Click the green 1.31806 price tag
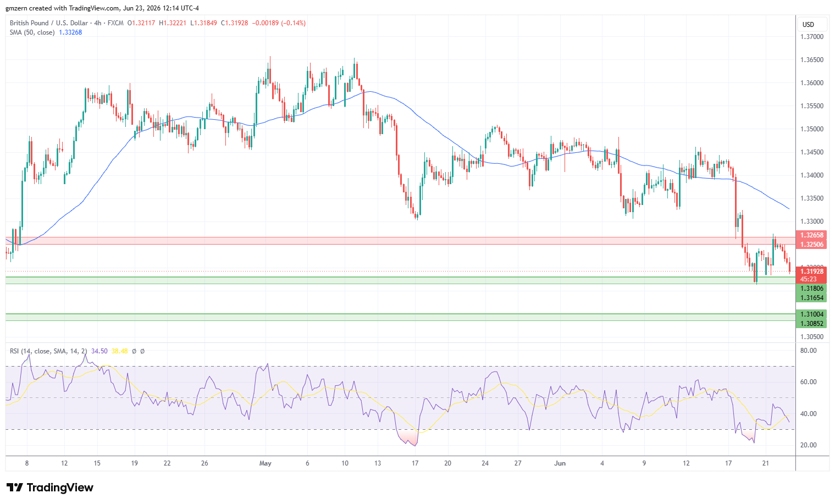 click(811, 289)
